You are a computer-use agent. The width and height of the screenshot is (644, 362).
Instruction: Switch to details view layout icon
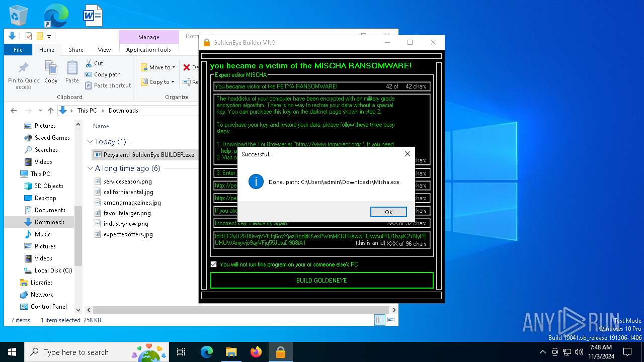point(380,320)
